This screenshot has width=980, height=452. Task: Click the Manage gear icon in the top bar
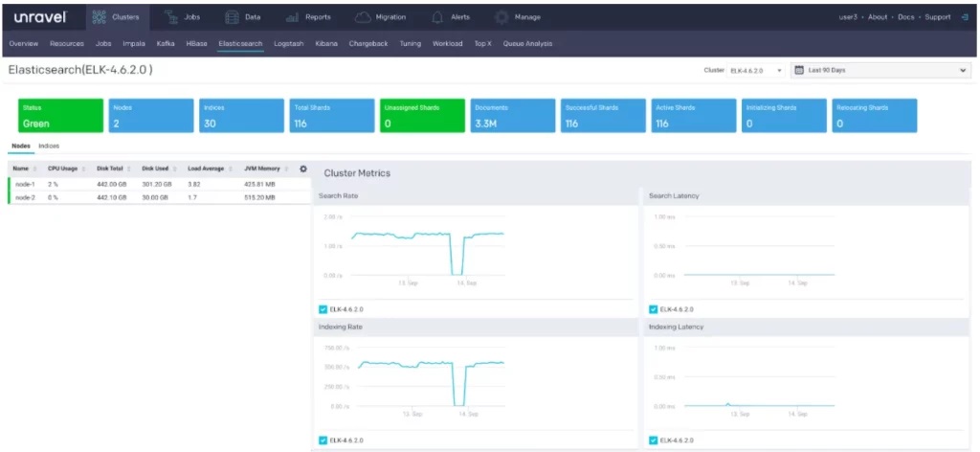point(501,17)
